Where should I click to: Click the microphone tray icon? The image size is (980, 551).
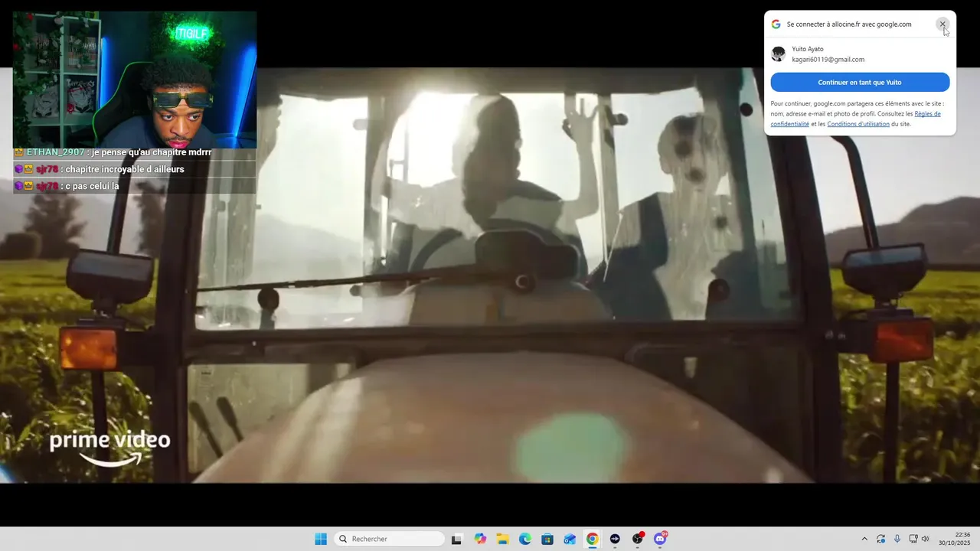pos(897,539)
